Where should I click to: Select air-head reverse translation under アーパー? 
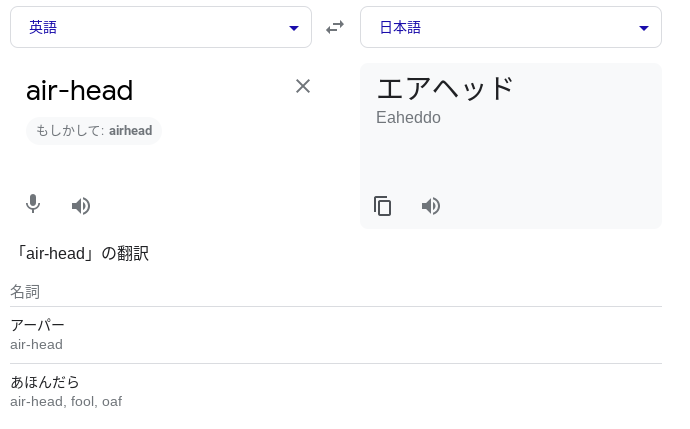[x=36, y=344]
